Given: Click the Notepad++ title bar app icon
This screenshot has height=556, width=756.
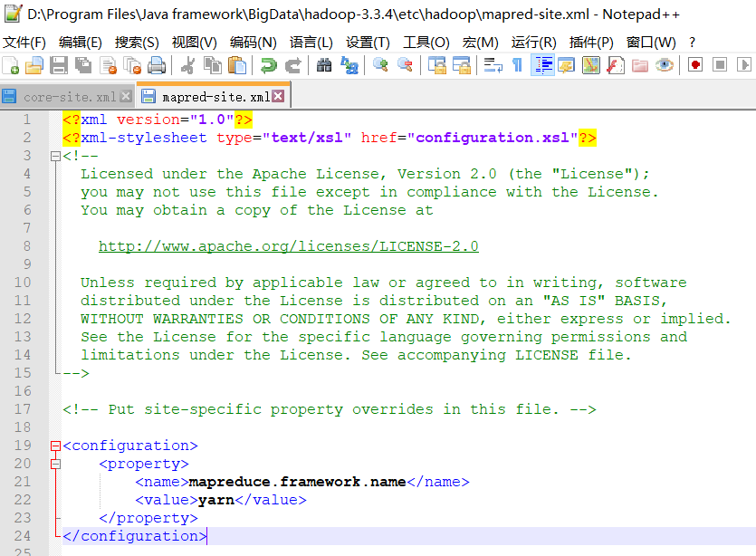Looking at the screenshot, I should [x=13, y=14].
